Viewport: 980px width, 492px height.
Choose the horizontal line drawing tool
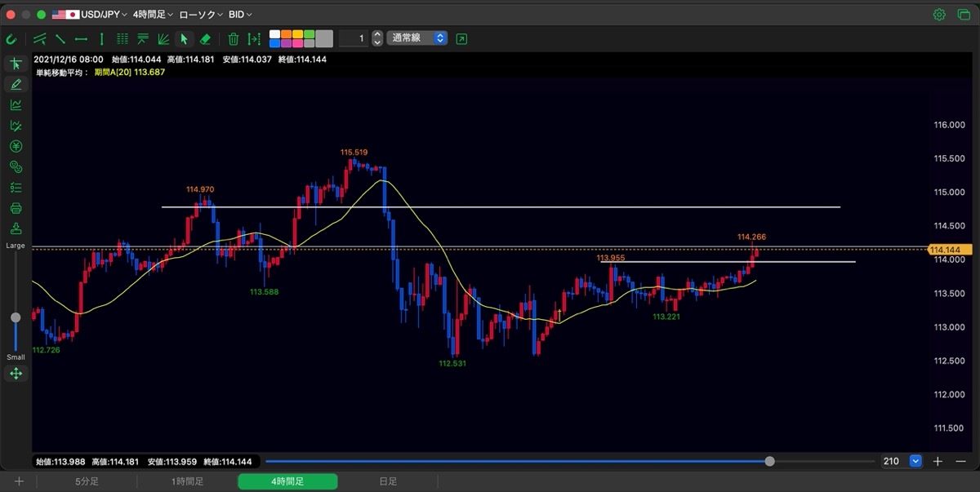[x=81, y=38]
